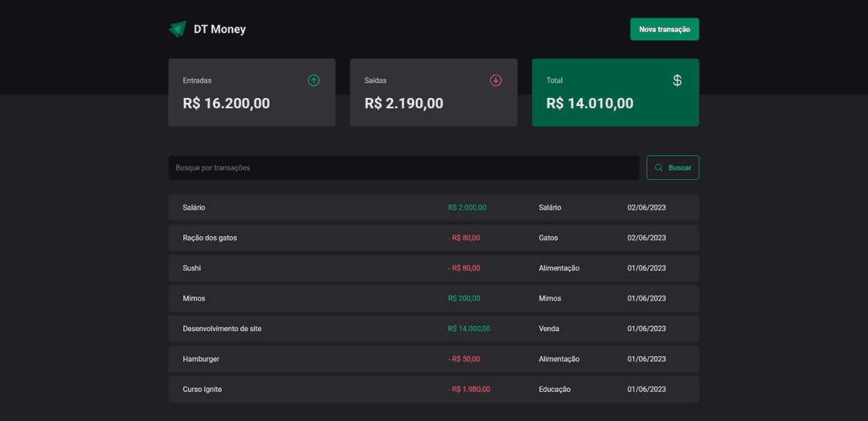Focus the Busque por transações search field

click(x=403, y=168)
